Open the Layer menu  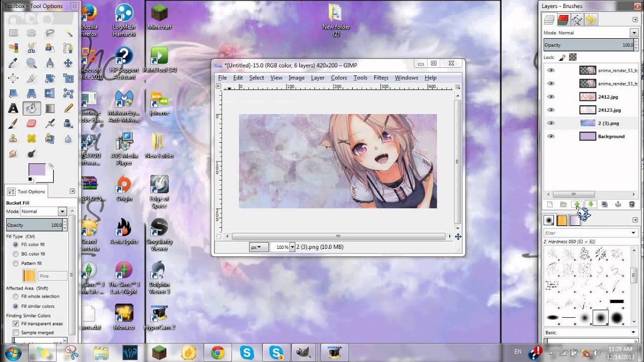pos(317,78)
